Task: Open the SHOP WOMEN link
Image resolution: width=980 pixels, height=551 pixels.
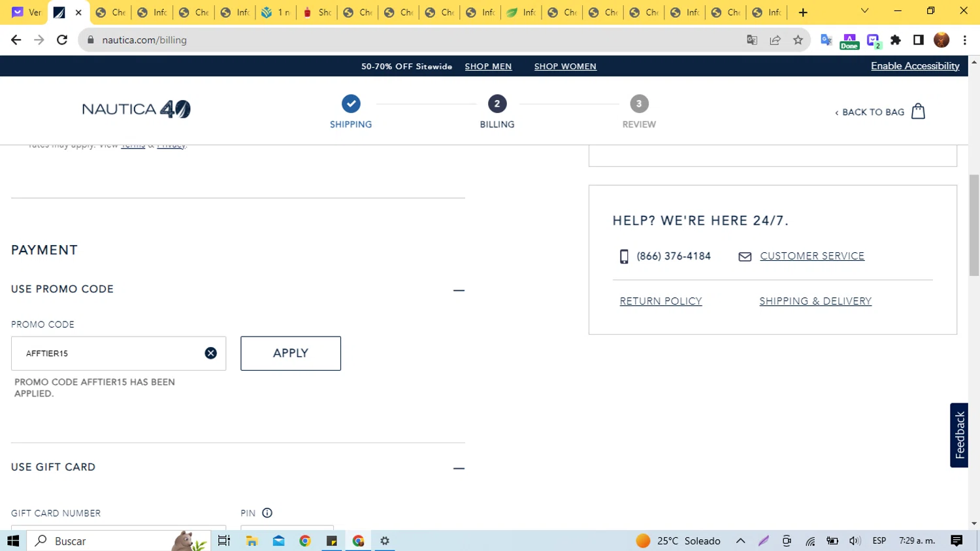Action: [565, 66]
